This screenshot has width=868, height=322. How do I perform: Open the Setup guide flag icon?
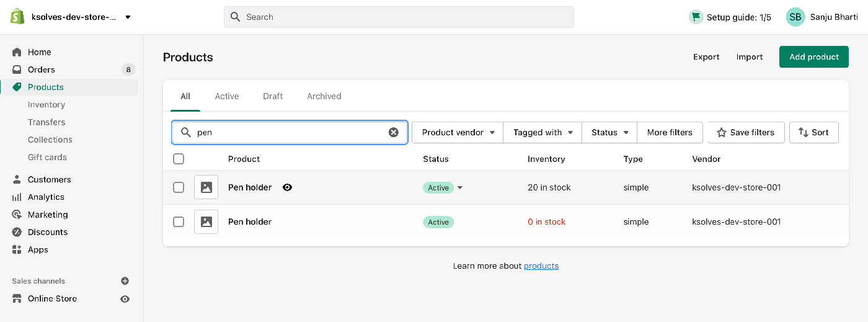(696, 17)
